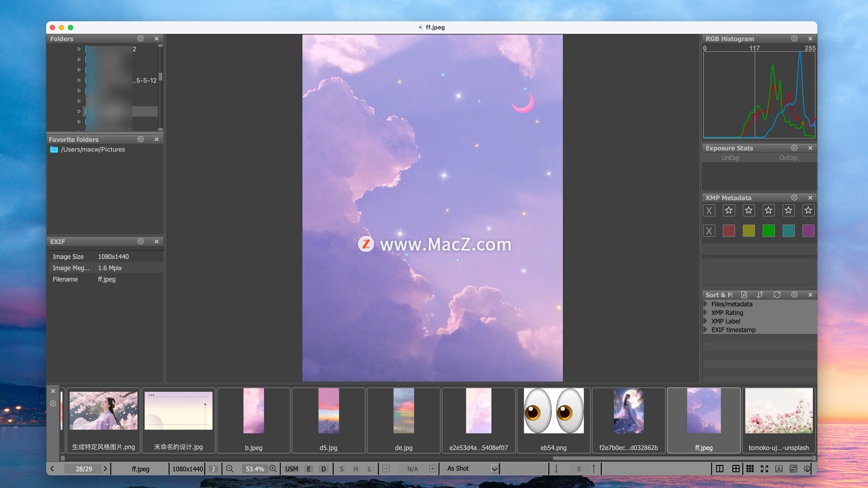Increase exposure with the plus box icon
This screenshot has height=488, width=868.
click(432, 469)
